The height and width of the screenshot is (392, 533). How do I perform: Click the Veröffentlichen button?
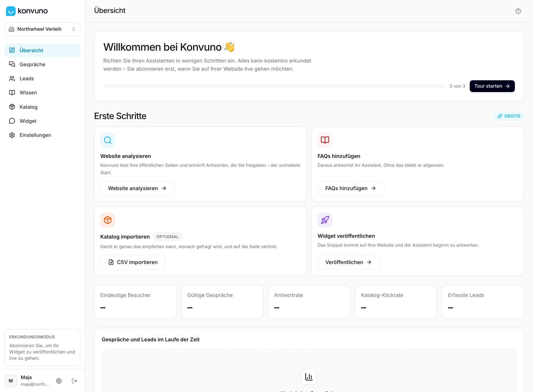pos(348,262)
